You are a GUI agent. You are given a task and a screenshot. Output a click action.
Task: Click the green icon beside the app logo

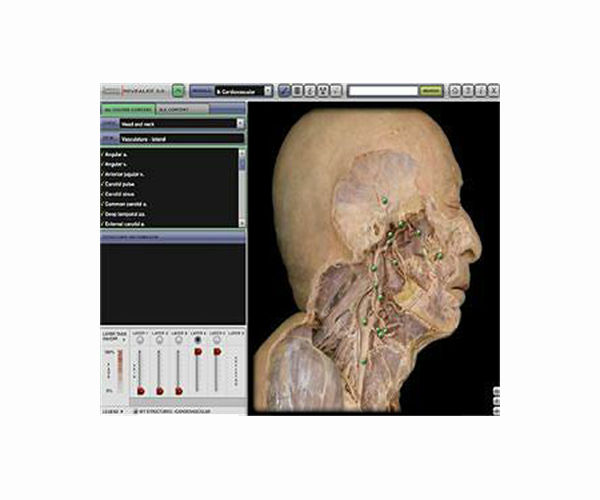tap(177, 90)
